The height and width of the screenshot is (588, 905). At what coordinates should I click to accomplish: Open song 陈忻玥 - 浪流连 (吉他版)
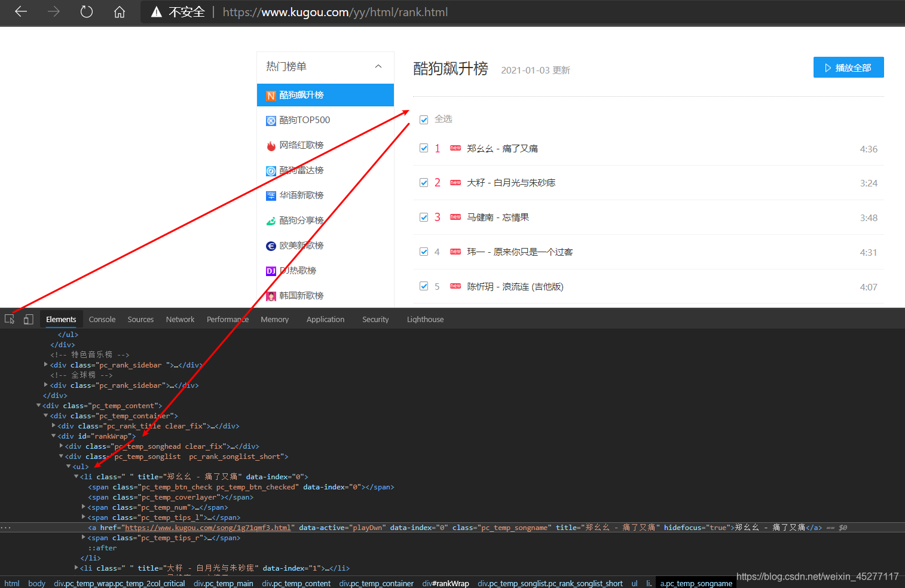click(515, 287)
